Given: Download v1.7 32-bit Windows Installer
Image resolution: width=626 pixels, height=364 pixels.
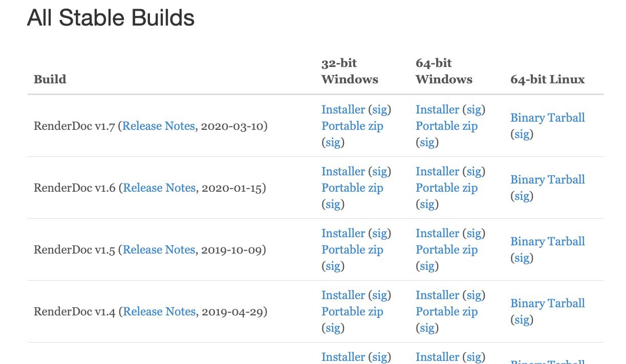Looking at the screenshot, I should 343,109.
